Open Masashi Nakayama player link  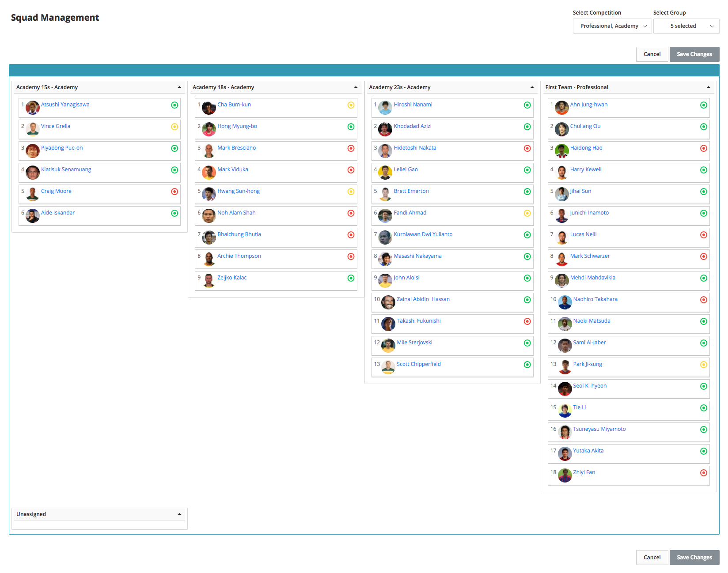coord(418,256)
